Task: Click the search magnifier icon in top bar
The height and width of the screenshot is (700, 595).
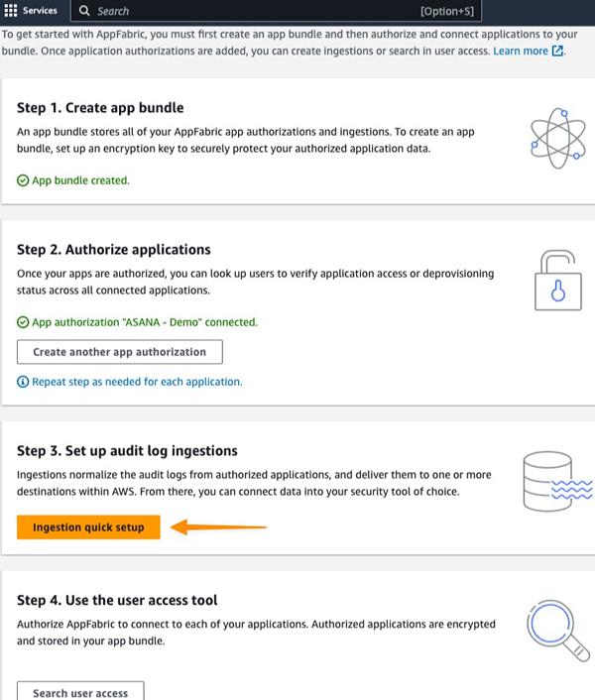Action: [x=85, y=11]
